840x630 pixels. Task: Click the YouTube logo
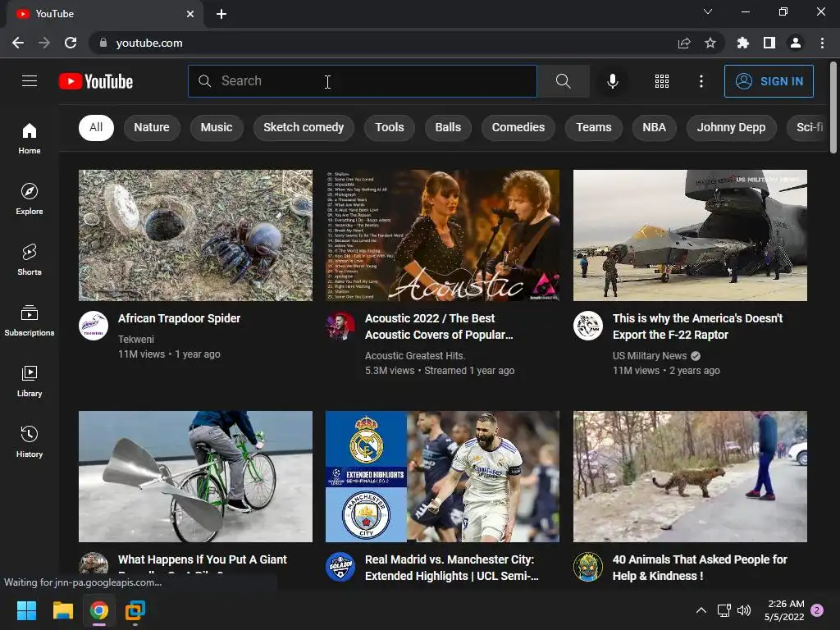96,81
